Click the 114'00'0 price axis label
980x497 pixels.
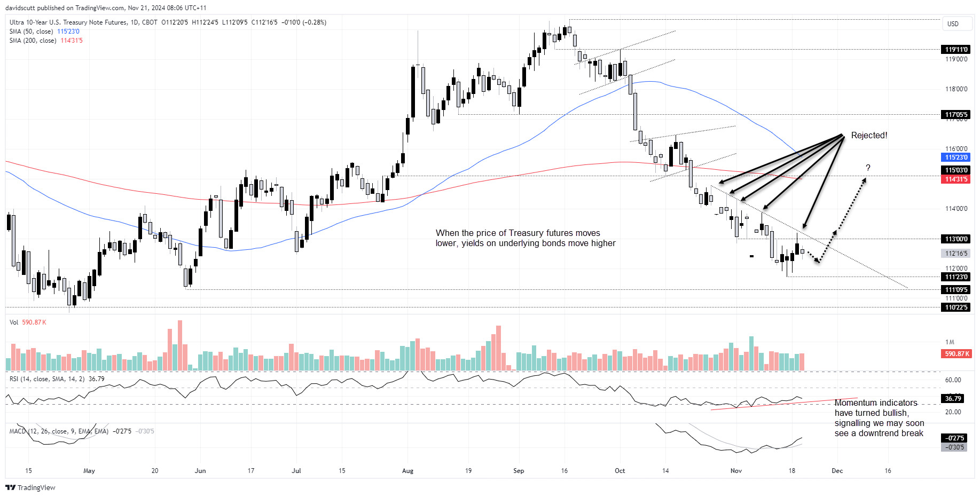(956, 209)
